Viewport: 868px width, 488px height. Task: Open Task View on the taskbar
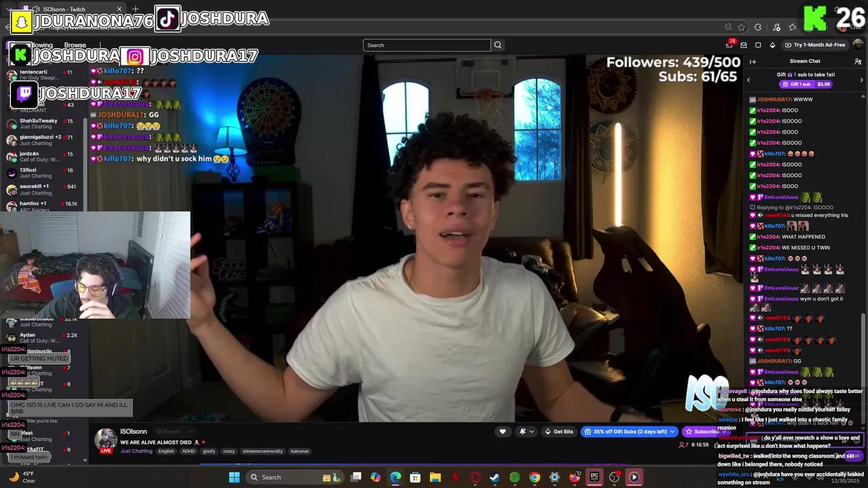coord(356,477)
